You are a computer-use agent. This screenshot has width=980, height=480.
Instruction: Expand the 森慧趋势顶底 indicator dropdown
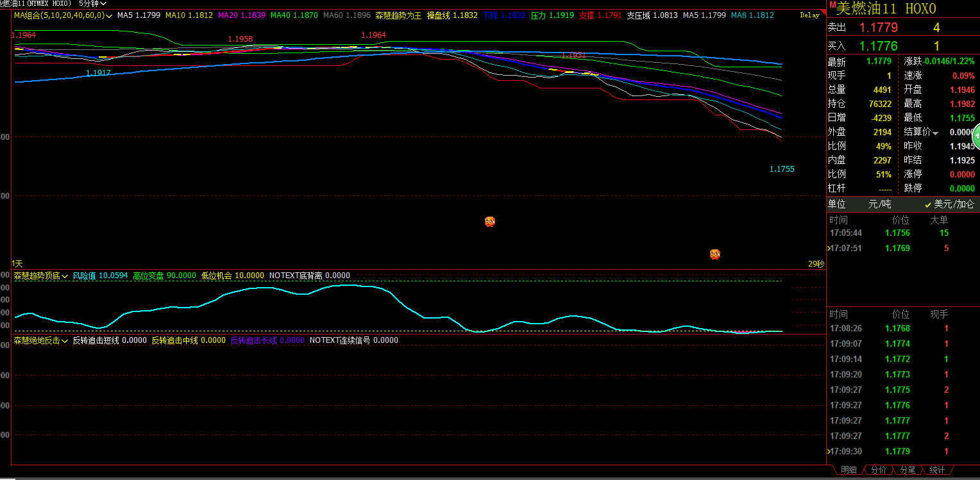point(65,276)
